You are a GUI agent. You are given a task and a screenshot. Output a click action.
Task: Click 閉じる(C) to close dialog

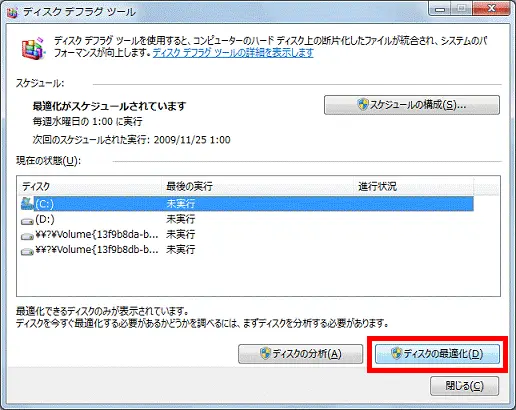[464, 386]
